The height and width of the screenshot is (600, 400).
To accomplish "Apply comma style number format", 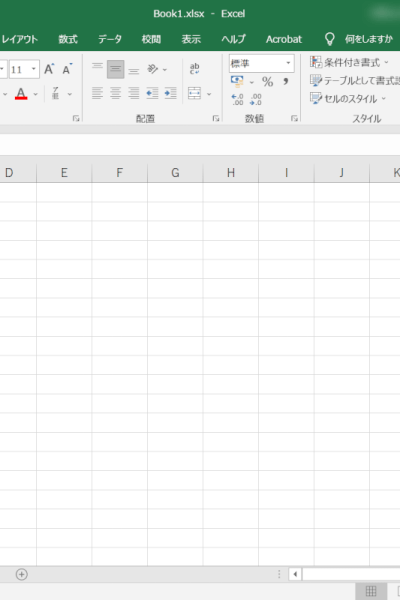I will [x=286, y=82].
